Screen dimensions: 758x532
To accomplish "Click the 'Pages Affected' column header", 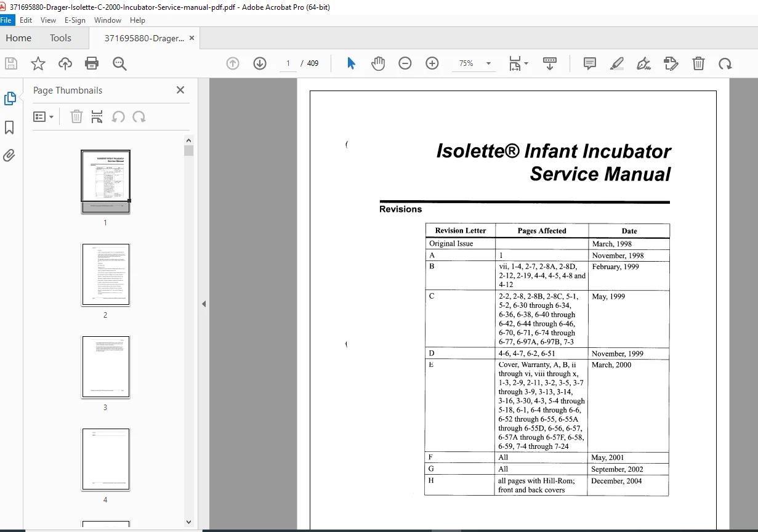I will (542, 231).
